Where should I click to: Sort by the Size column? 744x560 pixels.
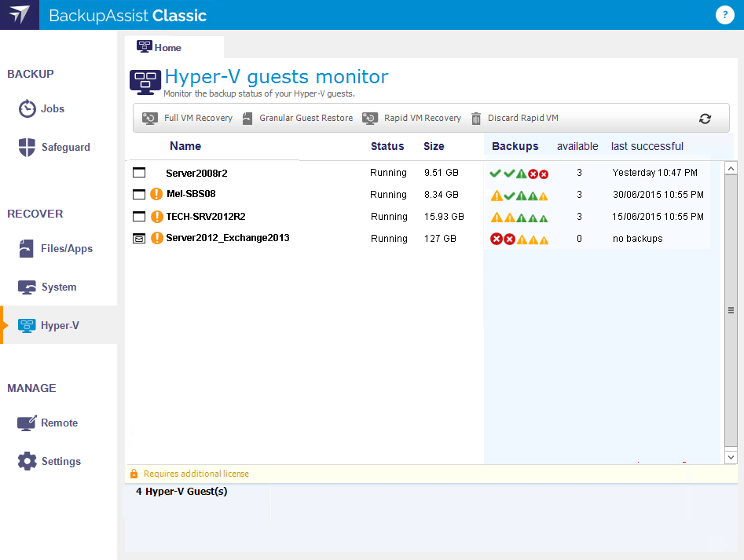[x=434, y=146]
